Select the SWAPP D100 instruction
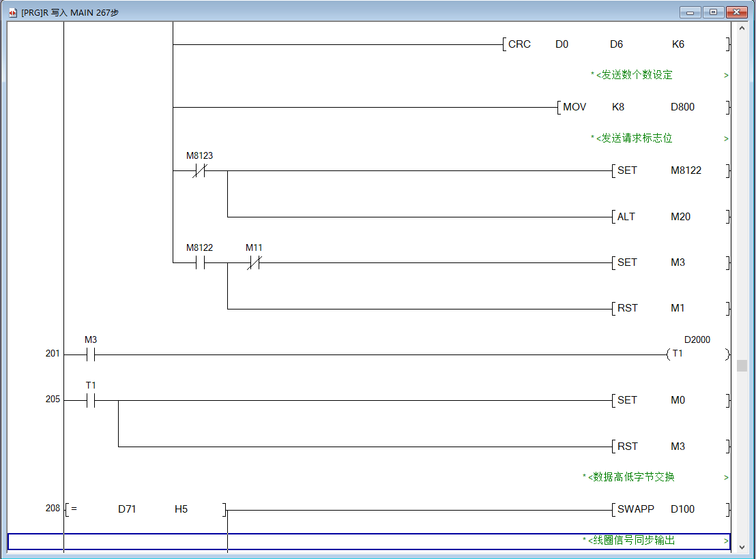This screenshot has height=559, width=756. pos(670,509)
